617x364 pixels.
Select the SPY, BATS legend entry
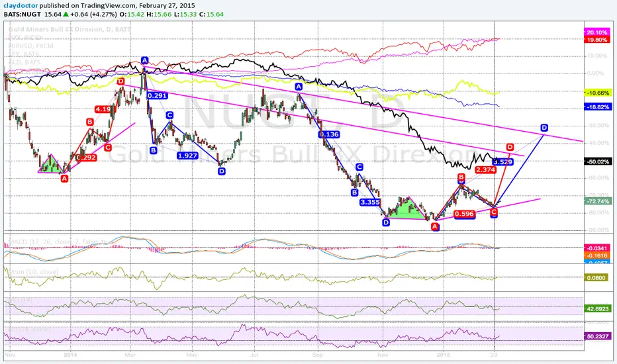click(24, 54)
